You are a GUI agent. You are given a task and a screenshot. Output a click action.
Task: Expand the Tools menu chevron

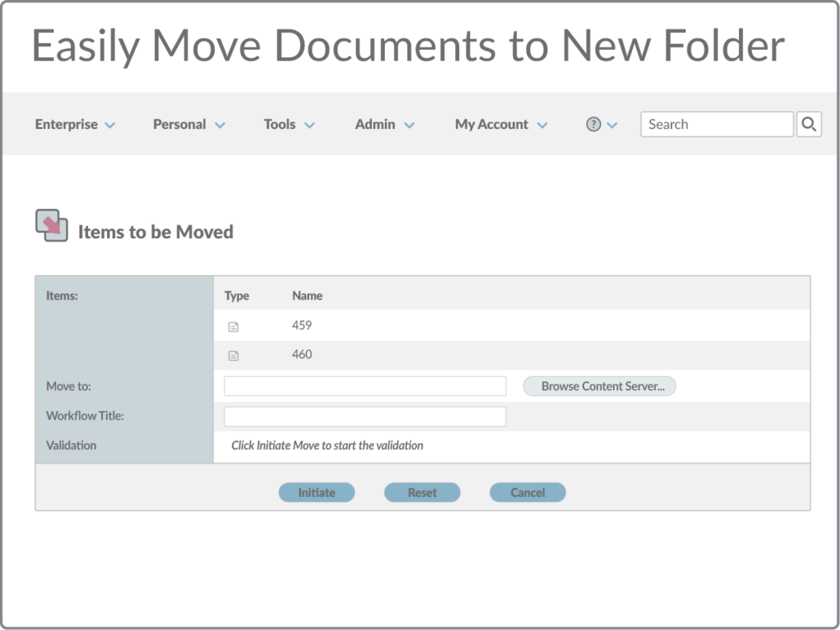(310, 125)
